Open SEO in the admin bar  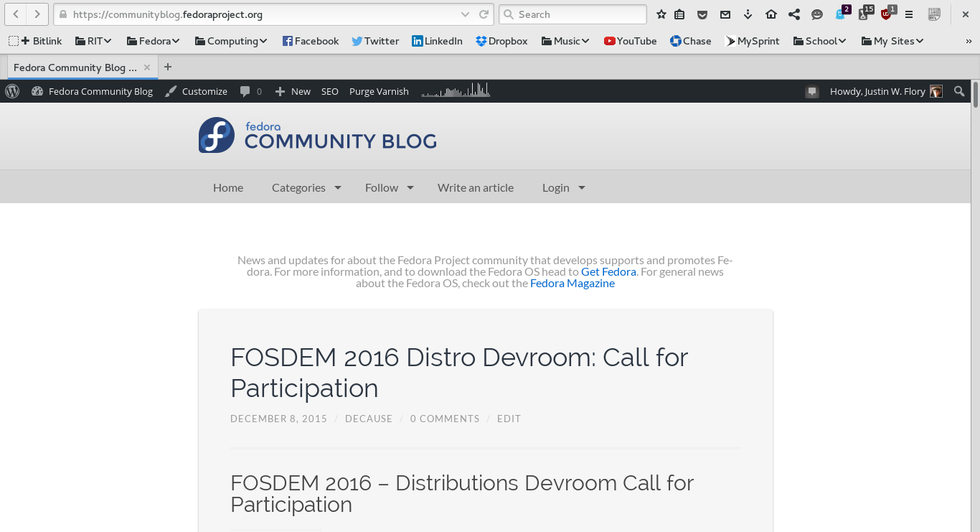pos(330,91)
